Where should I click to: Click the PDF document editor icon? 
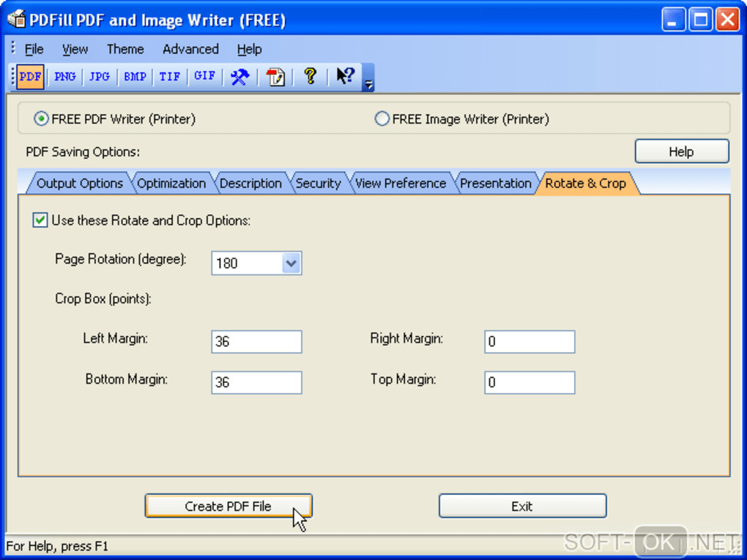tap(275, 77)
